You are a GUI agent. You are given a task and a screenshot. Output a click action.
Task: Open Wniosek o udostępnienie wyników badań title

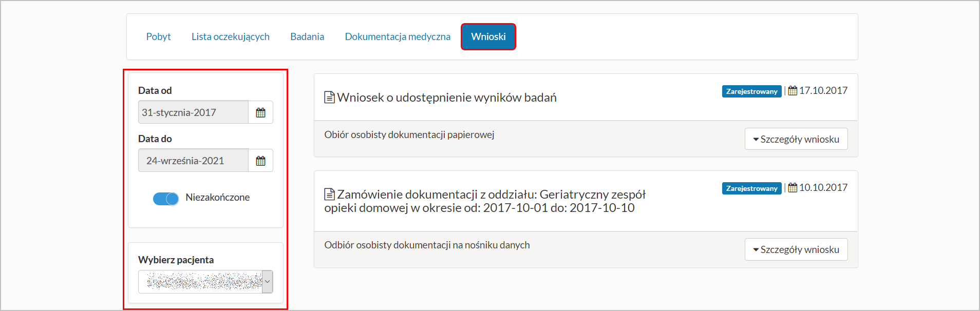[446, 98]
